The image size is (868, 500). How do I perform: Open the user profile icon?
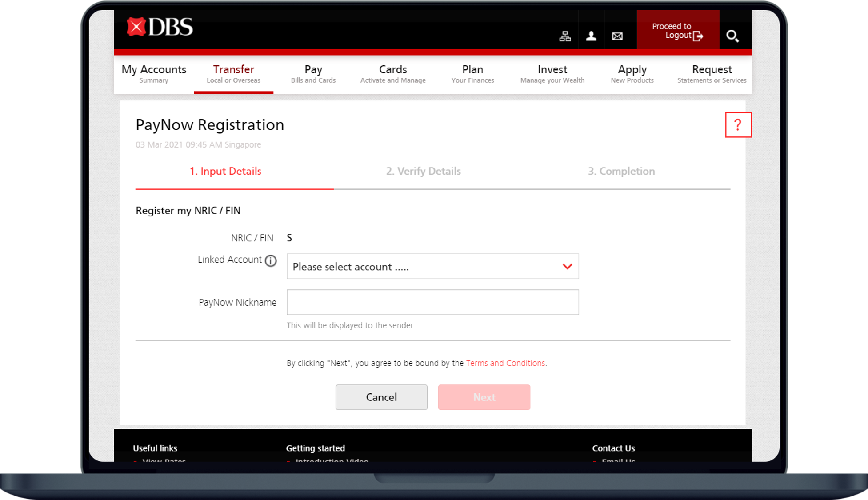(x=591, y=36)
